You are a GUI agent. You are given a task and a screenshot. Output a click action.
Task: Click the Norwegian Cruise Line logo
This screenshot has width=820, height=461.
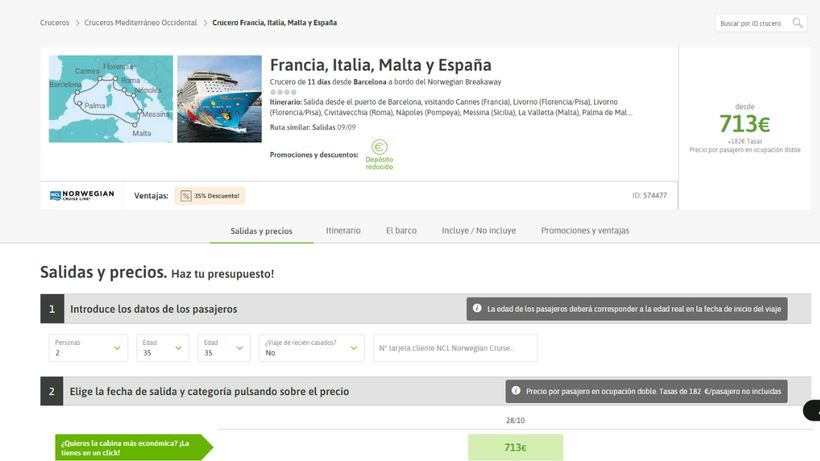82,195
